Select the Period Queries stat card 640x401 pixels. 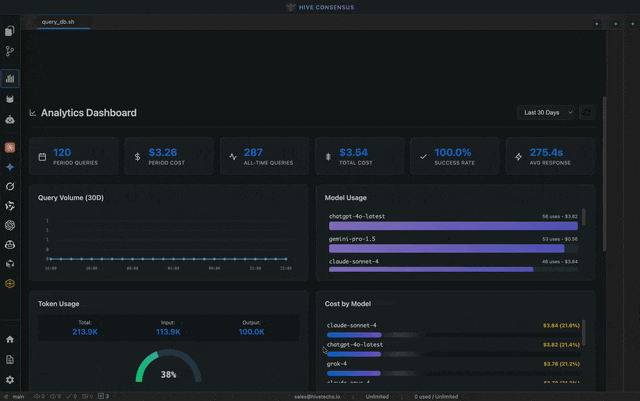pos(75,157)
